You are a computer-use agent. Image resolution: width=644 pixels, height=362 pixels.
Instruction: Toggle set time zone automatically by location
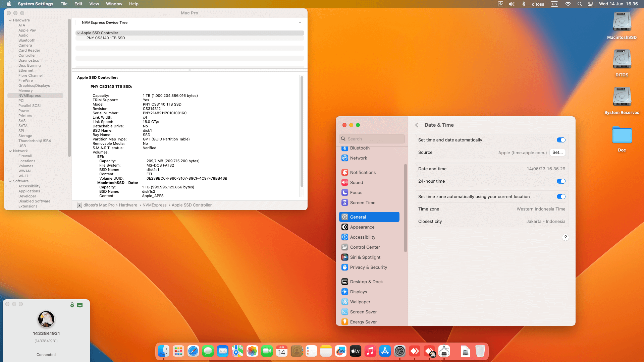[561, 197]
